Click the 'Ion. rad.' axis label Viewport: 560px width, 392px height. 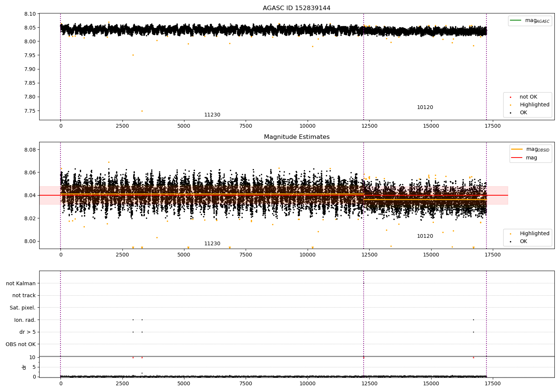pyautogui.click(x=25, y=320)
